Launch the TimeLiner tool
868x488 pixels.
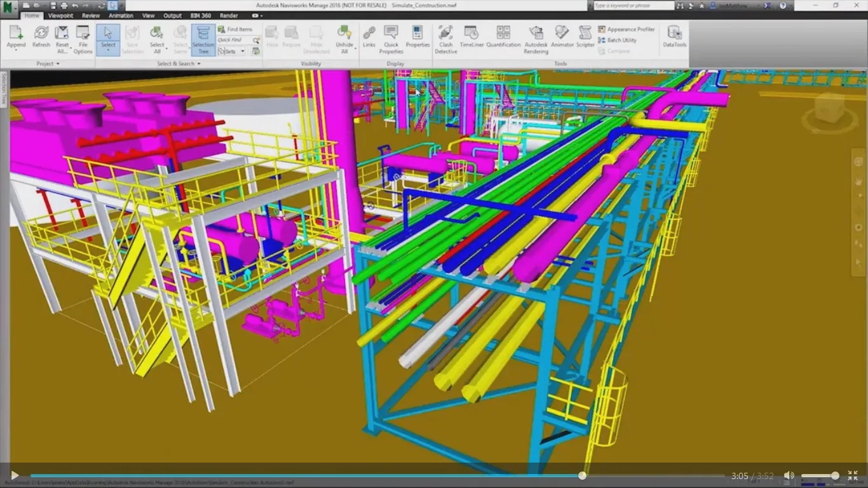[471, 38]
